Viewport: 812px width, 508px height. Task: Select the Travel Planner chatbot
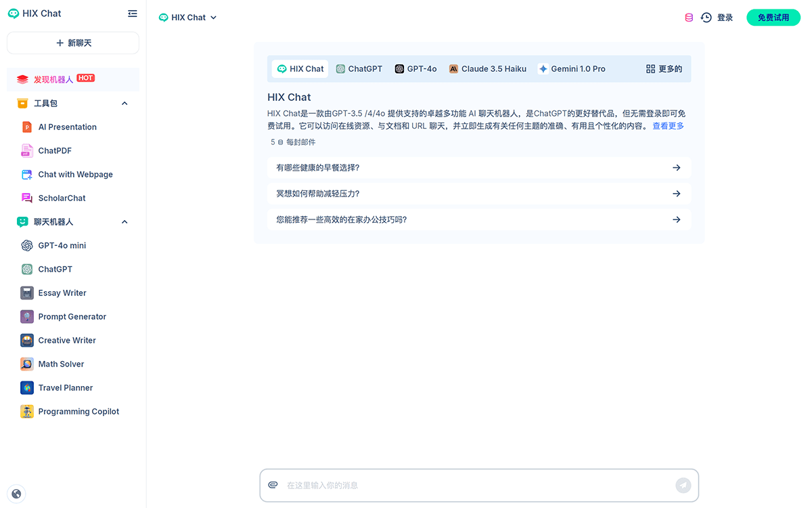pos(65,387)
